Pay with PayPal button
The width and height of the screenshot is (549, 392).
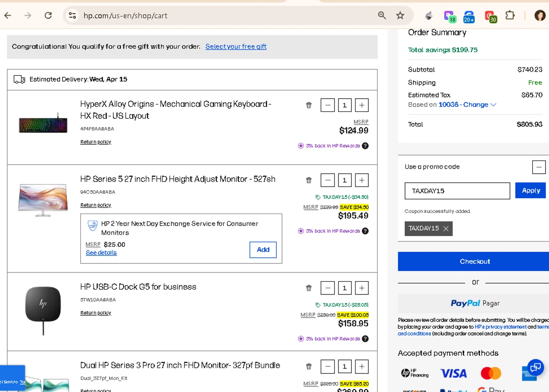(474, 303)
